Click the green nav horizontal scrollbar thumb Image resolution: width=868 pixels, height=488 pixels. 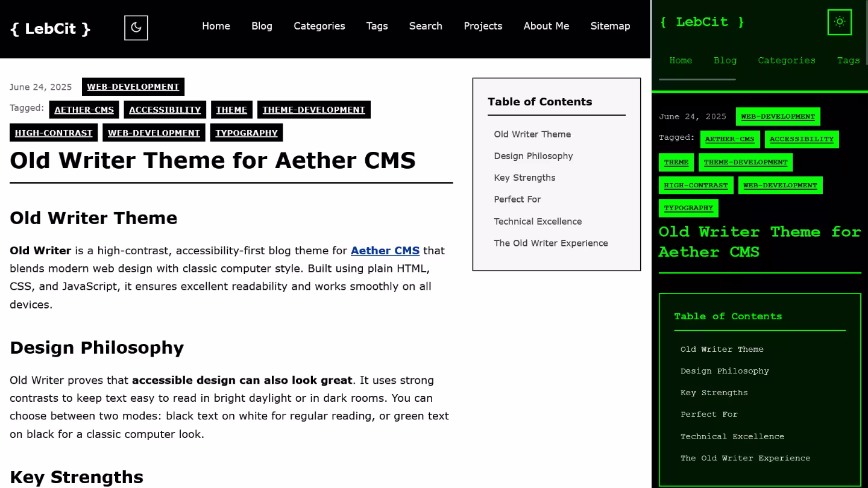click(x=697, y=79)
